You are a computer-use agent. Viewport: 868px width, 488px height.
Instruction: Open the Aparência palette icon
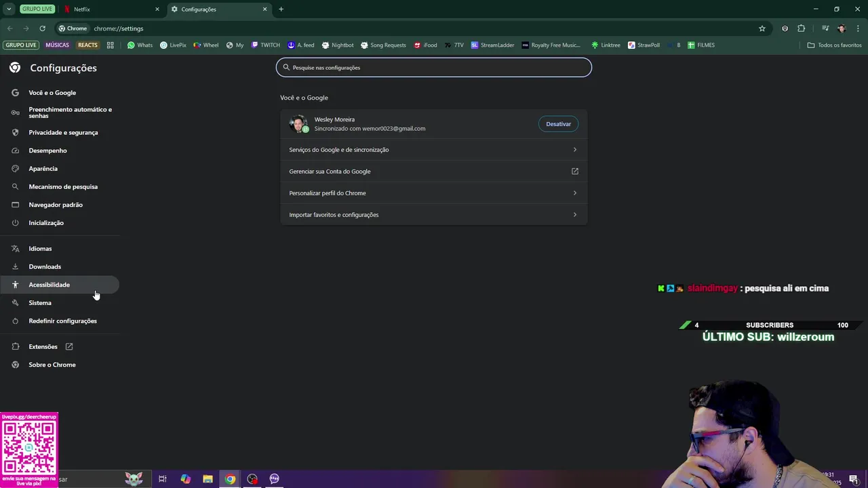[x=15, y=169]
